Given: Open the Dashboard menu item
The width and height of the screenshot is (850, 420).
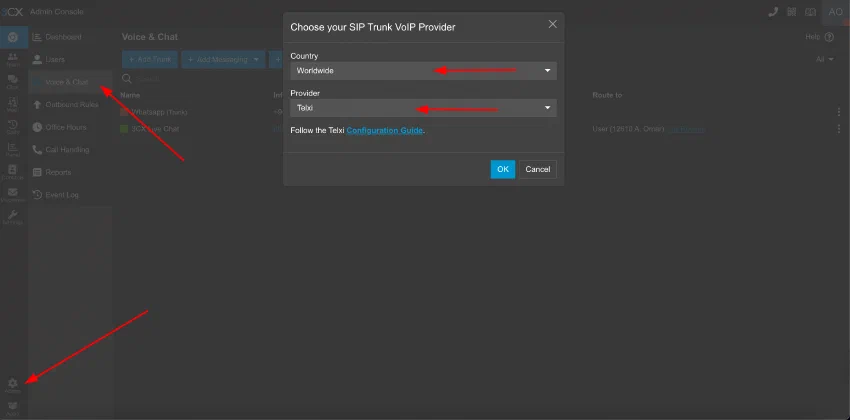Looking at the screenshot, I should click(70, 37).
